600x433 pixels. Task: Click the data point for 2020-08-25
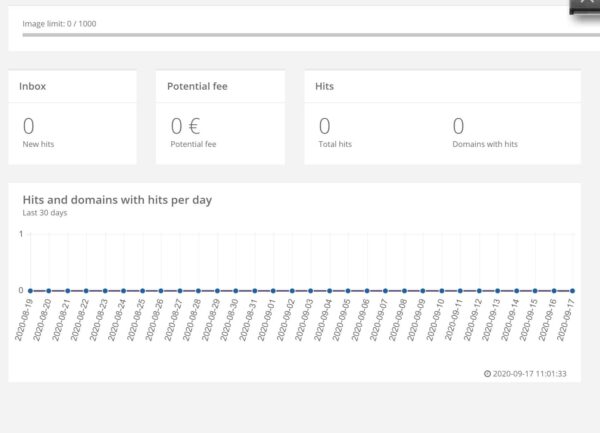142,290
